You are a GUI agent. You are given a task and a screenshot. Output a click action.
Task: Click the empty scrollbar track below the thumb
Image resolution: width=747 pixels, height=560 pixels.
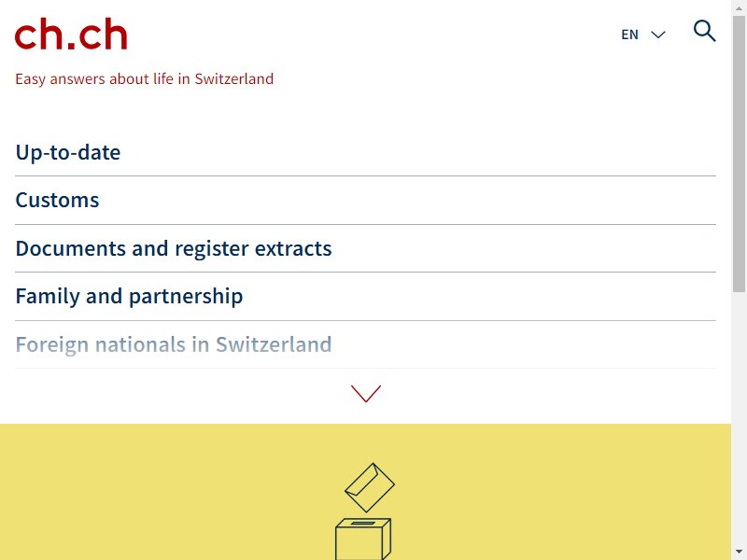click(x=739, y=419)
